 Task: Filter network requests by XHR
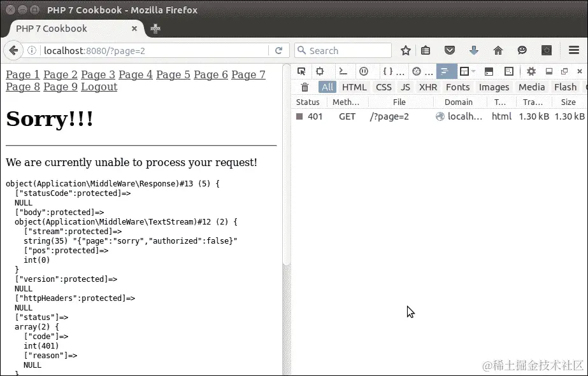click(x=428, y=87)
